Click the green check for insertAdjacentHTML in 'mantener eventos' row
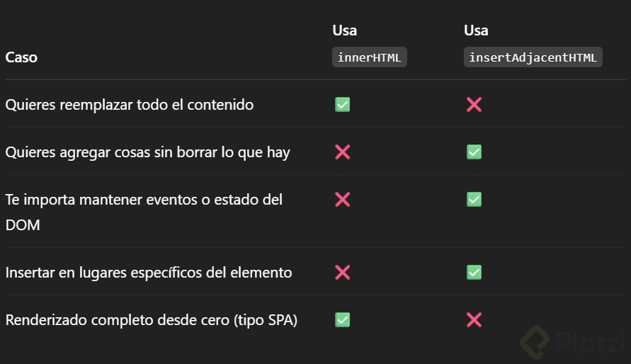 click(x=474, y=200)
